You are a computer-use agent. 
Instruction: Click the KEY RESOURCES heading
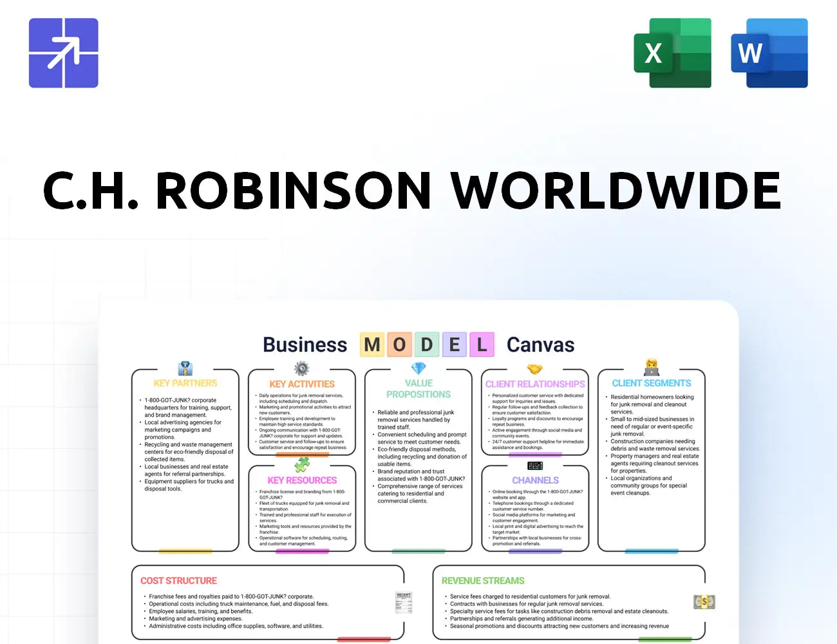[x=302, y=480]
